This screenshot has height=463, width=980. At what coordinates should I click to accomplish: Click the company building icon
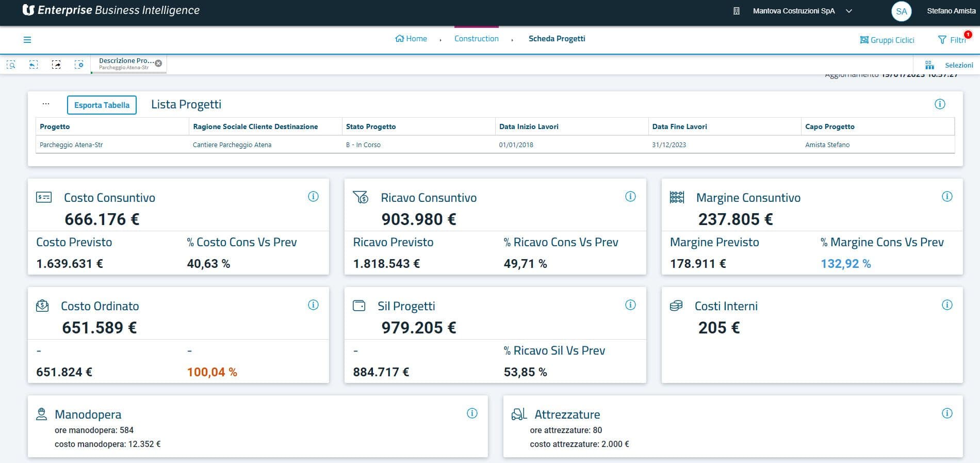(x=737, y=11)
